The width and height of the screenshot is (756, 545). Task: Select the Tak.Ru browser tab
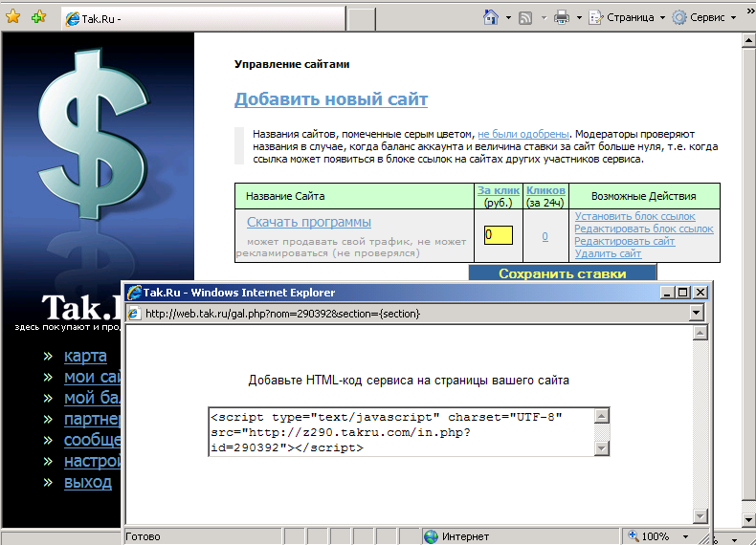point(203,19)
